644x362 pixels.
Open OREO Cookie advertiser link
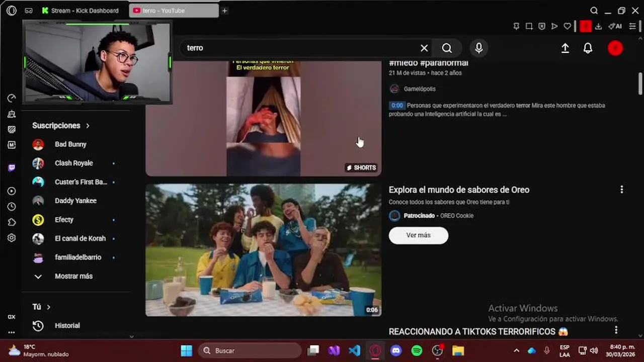[x=457, y=216]
